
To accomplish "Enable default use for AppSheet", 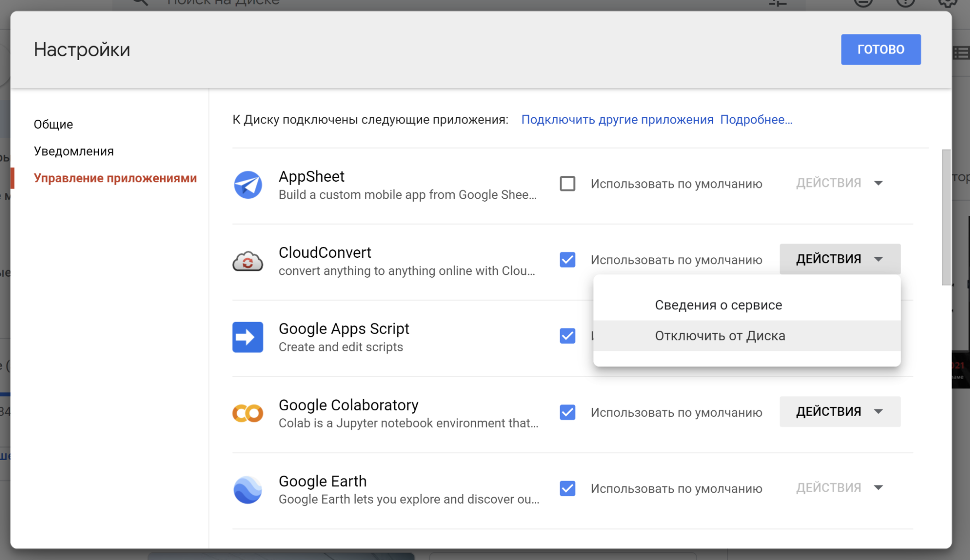I will [567, 184].
